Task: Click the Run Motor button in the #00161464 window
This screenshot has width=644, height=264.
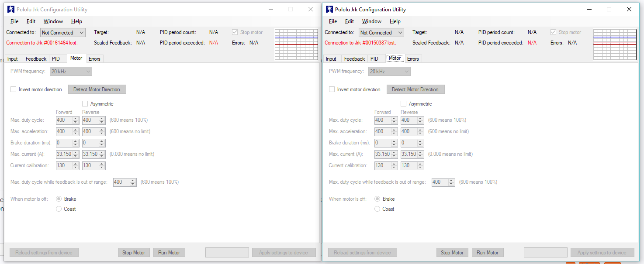Action: point(169,253)
